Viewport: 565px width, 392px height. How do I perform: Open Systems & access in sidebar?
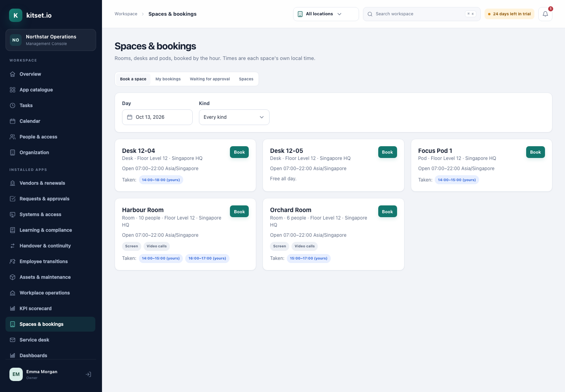[x=50, y=214]
